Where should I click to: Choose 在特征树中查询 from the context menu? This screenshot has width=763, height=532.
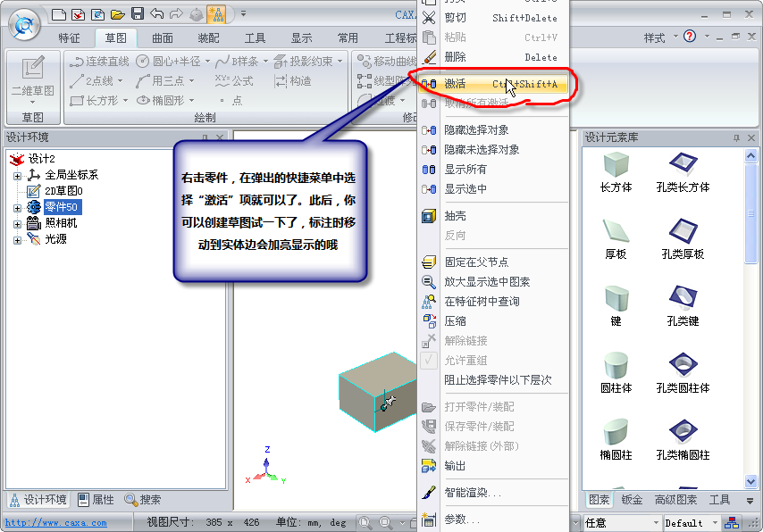coord(493,302)
